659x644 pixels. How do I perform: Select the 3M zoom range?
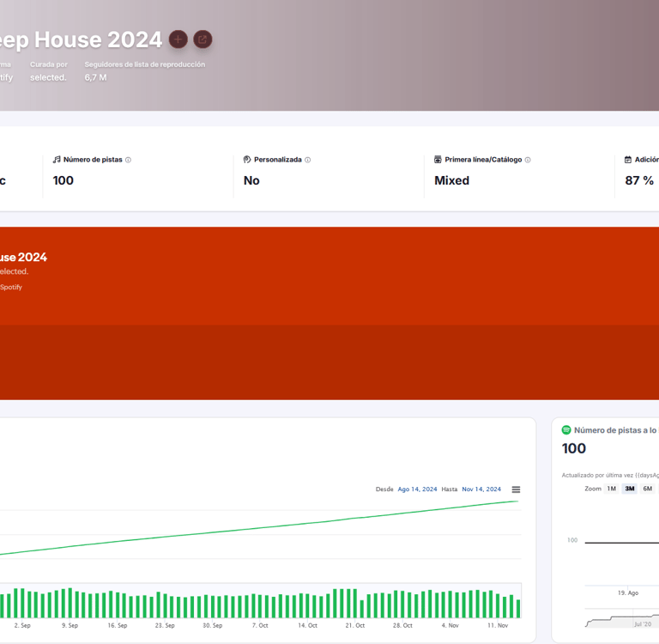point(630,489)
